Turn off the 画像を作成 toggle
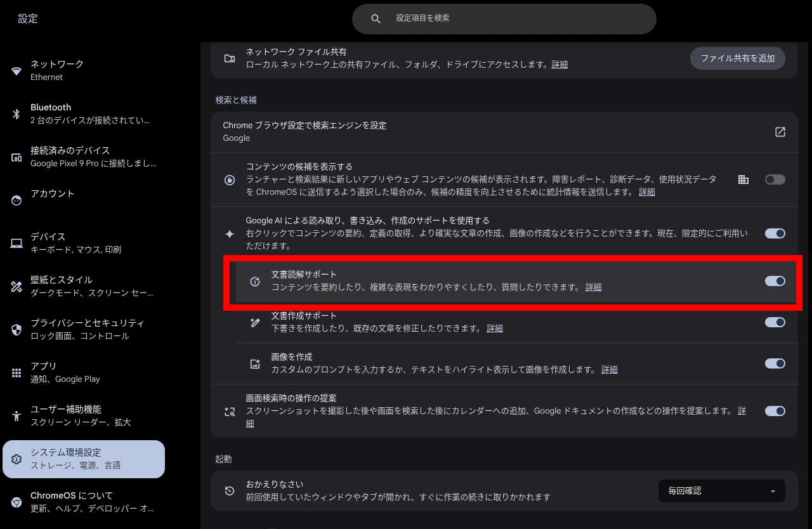Screen dimensions: 812x529 [775, 363]
